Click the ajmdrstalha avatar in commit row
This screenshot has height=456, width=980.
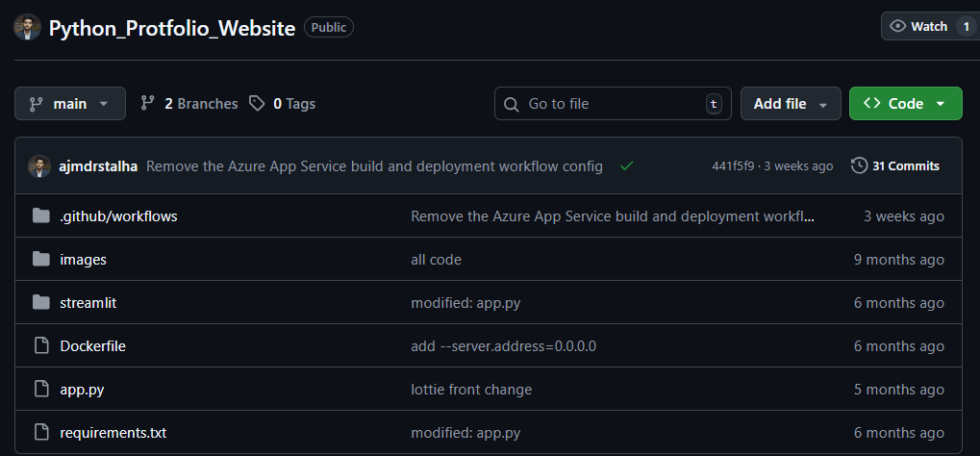(38, 165)
